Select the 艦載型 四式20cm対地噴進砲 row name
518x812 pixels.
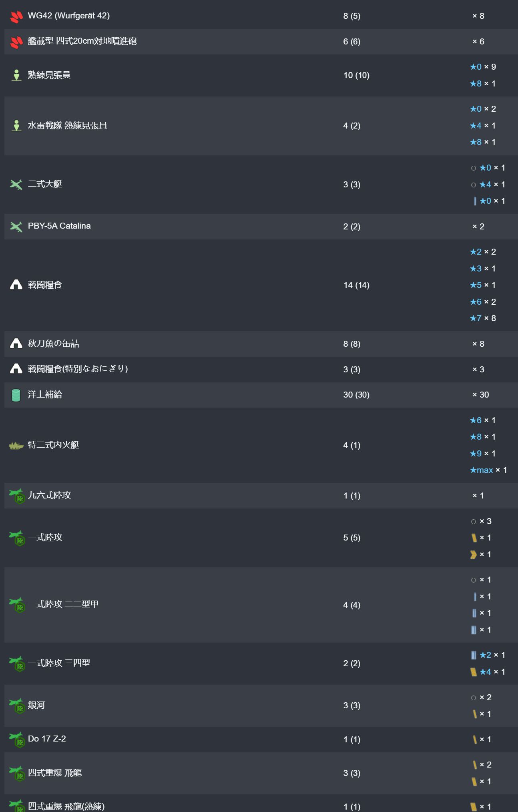[x=82, y=41]
